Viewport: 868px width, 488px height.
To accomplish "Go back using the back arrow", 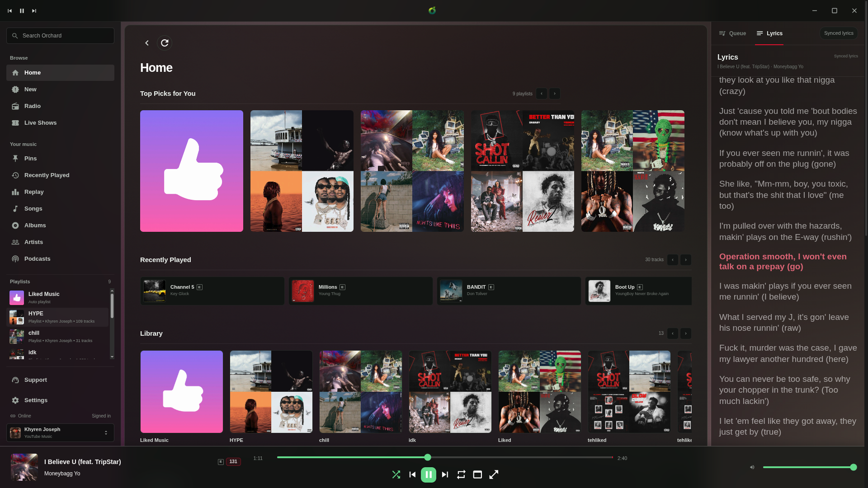I will click(x=147, y=43).
